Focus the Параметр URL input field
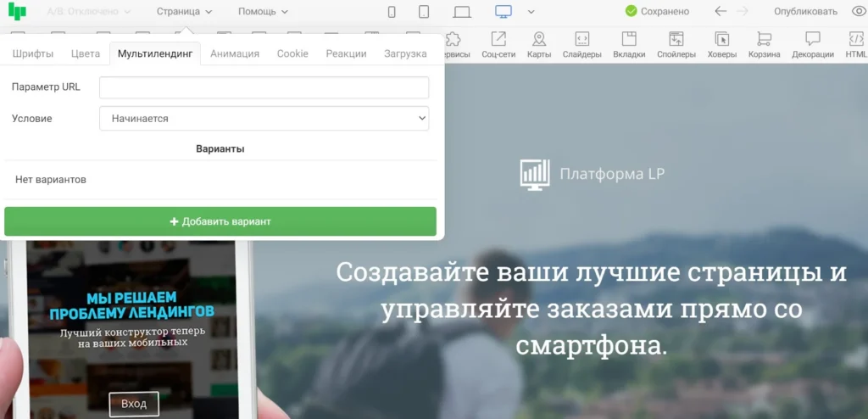The height and width of the screenshot is (419, 868). coord(264,87)
